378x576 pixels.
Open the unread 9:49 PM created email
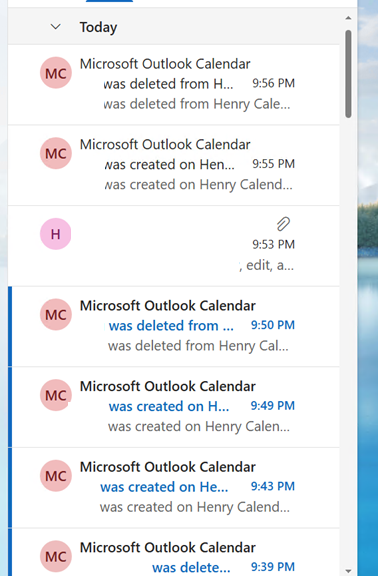(173, 407)
